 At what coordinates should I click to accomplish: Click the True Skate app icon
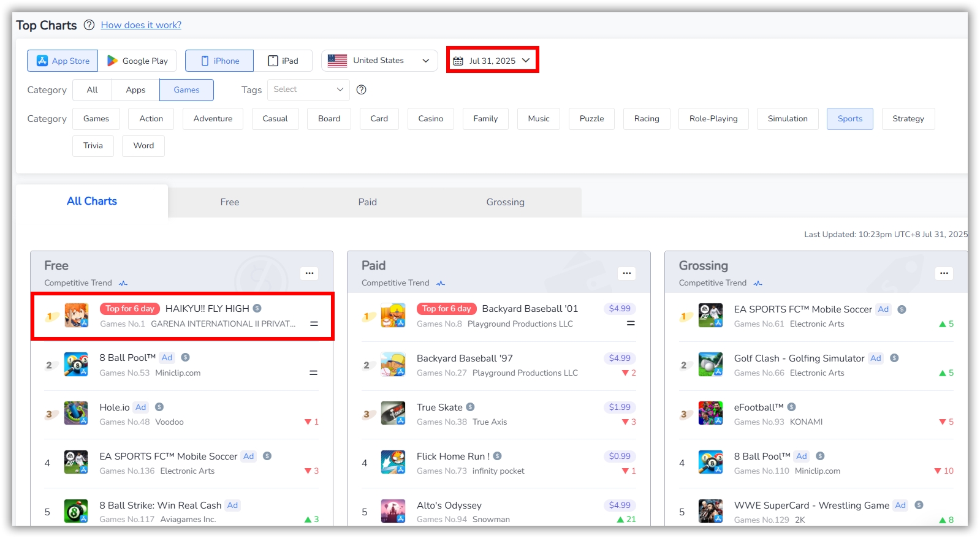393,413
